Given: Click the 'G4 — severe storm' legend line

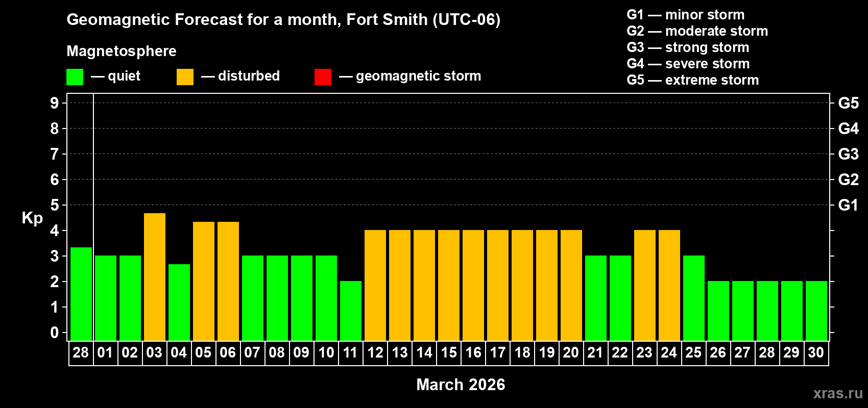Looking at the screenshot, I should coord(688,64).
